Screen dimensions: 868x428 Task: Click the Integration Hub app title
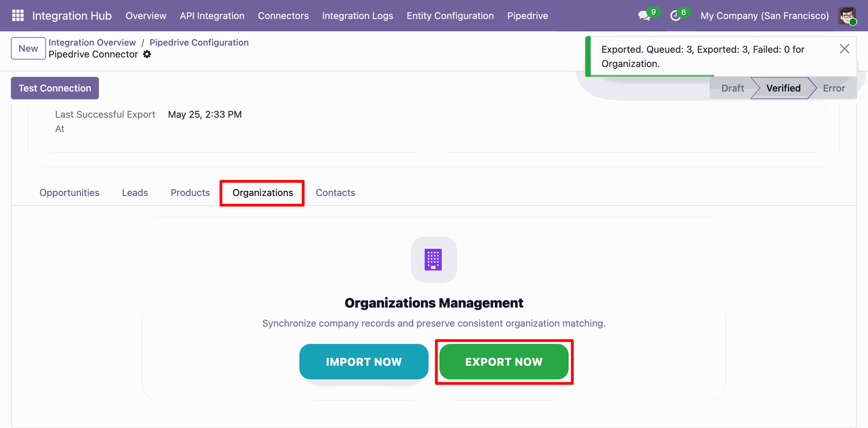72,16
